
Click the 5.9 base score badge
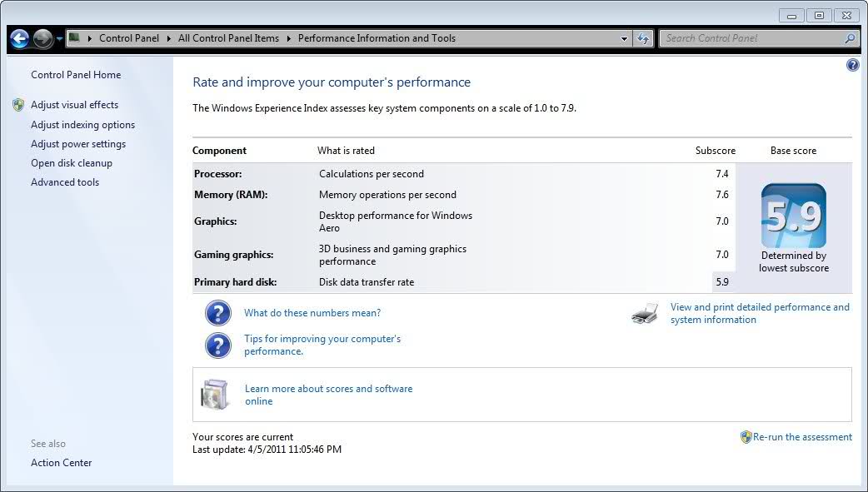(x=793, y=216)
